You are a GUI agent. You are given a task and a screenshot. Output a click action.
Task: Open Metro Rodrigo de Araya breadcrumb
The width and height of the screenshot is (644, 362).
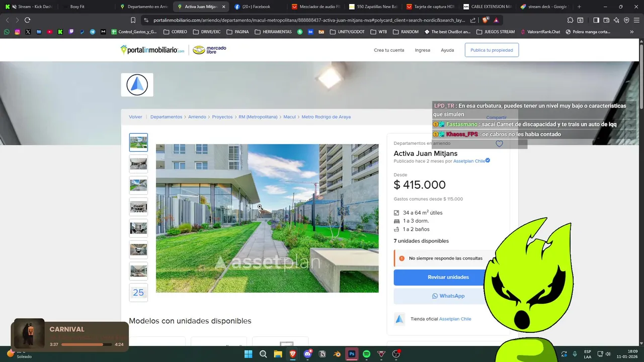326,117
